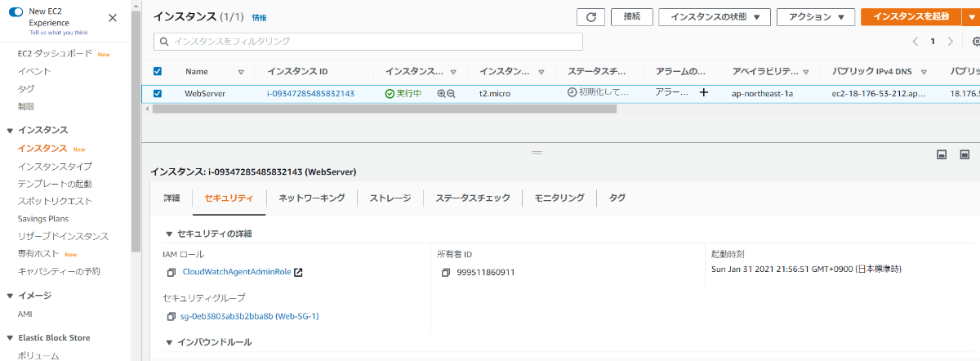This screenshot has height=361, width=980.
Task: Click the second panel-size icon at right
Action: coord(964,154)
